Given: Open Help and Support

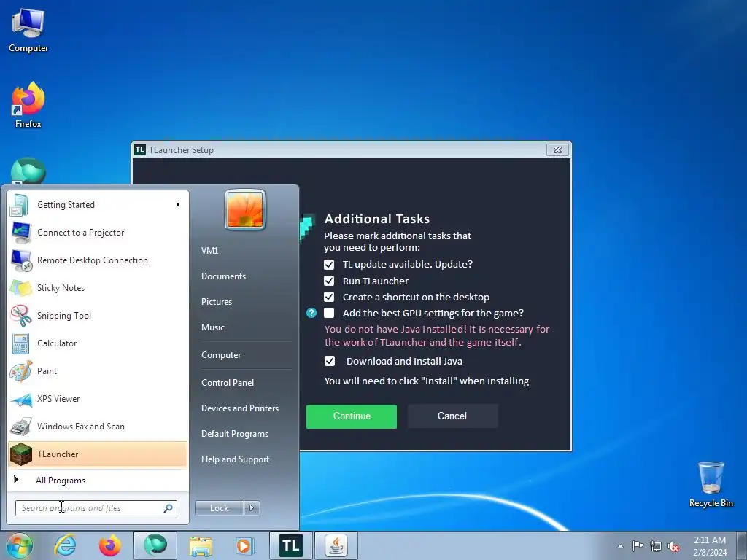Looking at the screenshot, I should (x=236, y=459).
